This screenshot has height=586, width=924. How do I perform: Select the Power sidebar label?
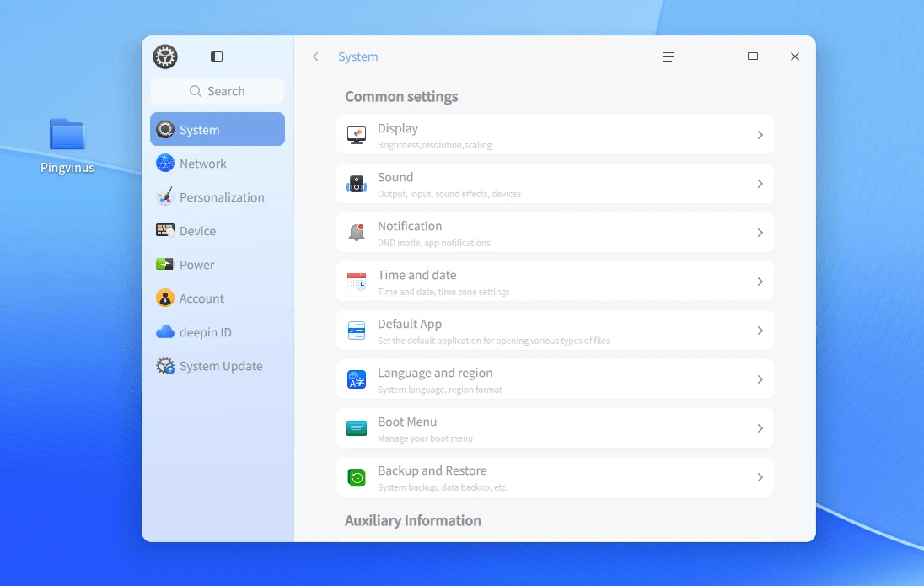pyautogui.click(x=196, y=265)
